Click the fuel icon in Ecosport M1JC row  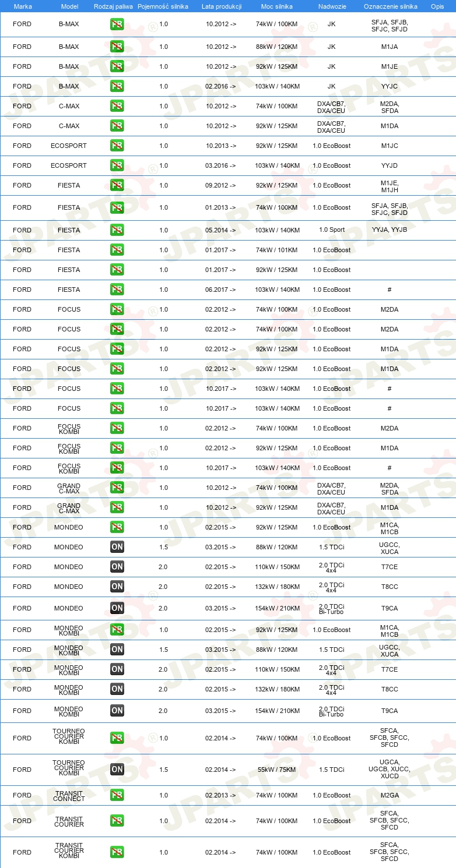click(117, 146)
